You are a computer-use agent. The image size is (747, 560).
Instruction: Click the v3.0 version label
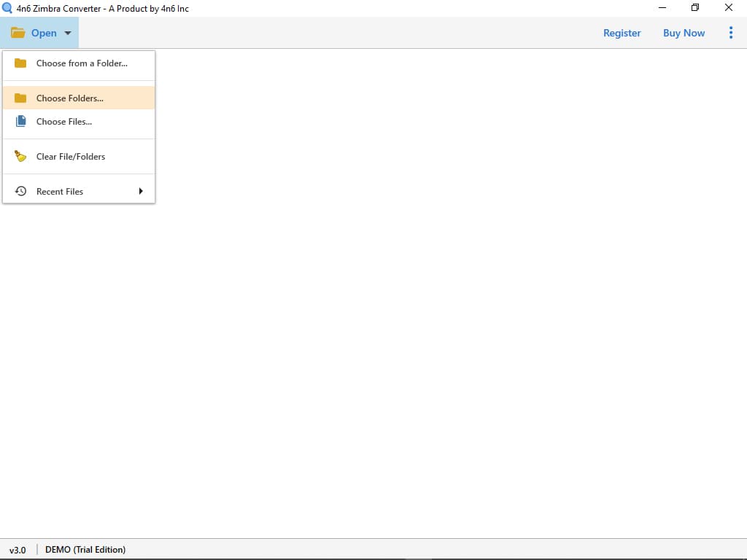(x=18, y=549)
